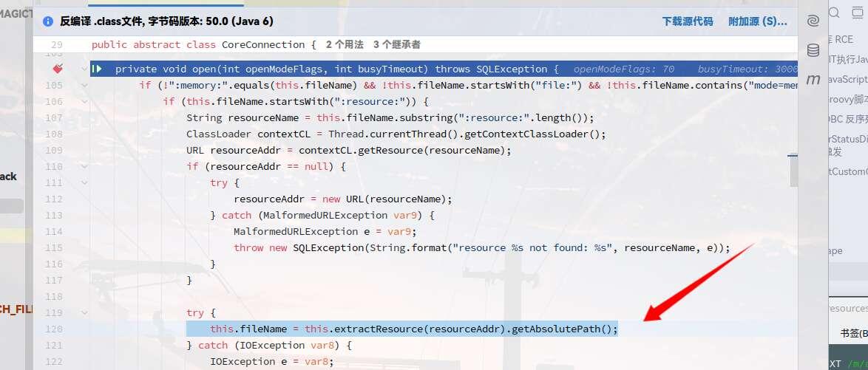
Task: Open the spiral AI assistant sidebar icon
Action: (813, 21)
